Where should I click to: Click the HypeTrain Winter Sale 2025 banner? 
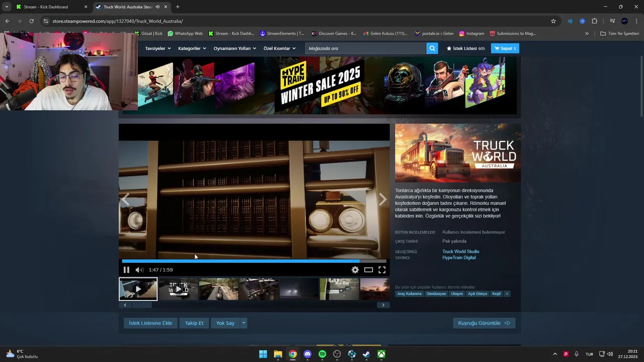pyautogui.click(x=320, y=85)
